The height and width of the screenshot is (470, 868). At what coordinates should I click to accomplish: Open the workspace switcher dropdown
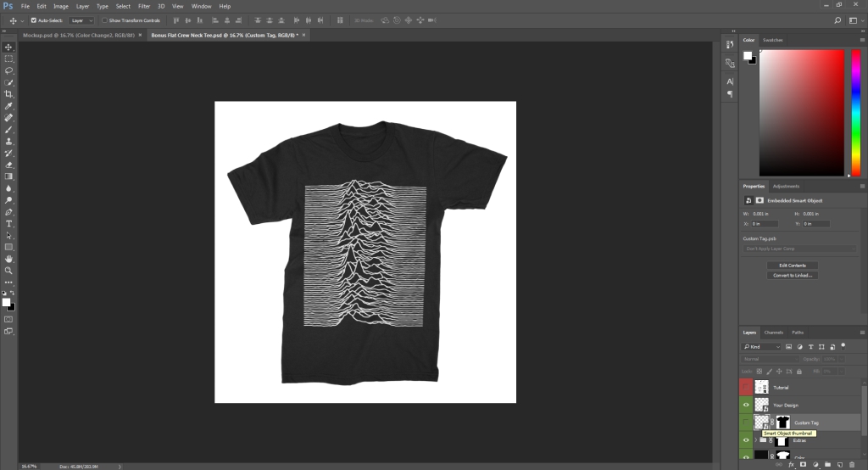855,20
